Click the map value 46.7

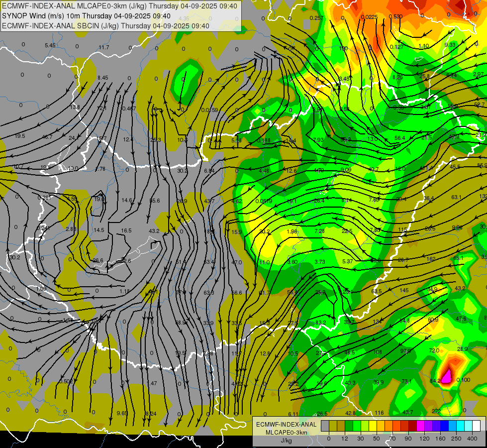[x=47, y=137]
